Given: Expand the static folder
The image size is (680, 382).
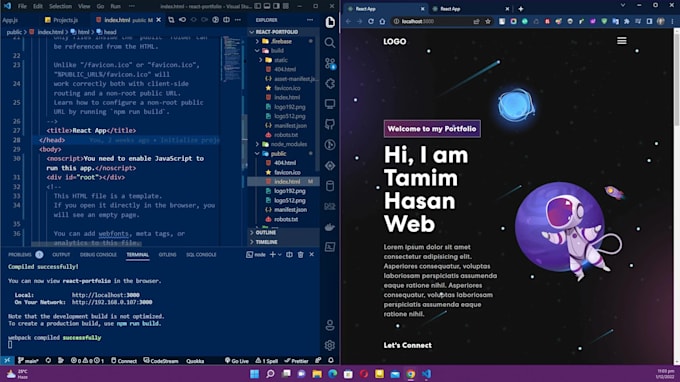Looking at the screenshot, I should pos(281,60).
